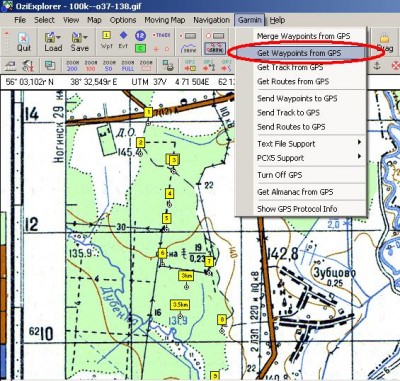Open the Moving Map menu
The width and height of the screenshot is (400, 381).
click(x=165, y=20)
